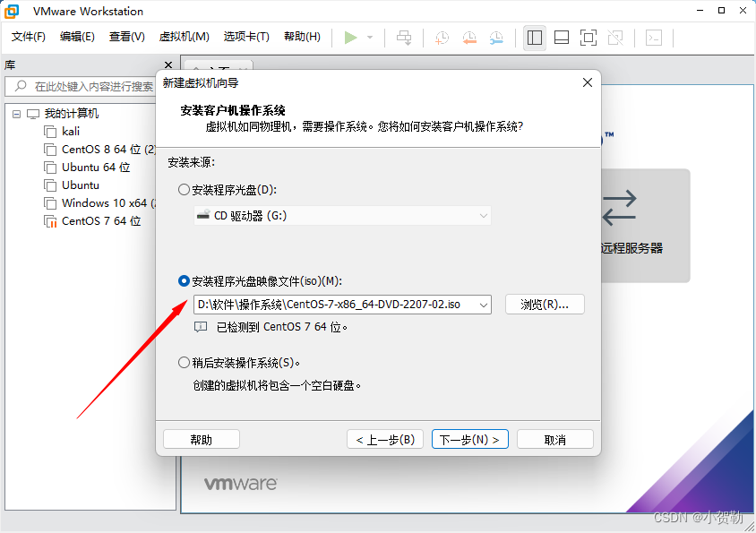Close the library panel with its X
The width and height of the screenshot is (756, 533).
[168, 64]
